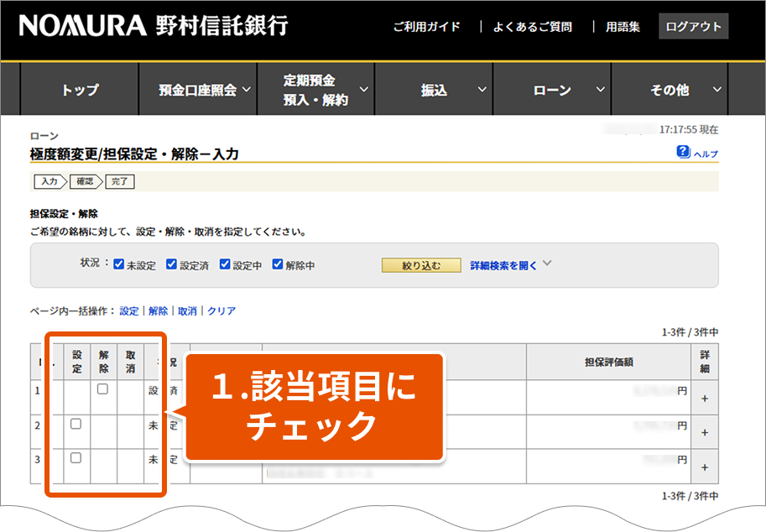Open the 振込 transfer menu
The width and height of the screenshot is (766, 532).
[x=442, y=90]
